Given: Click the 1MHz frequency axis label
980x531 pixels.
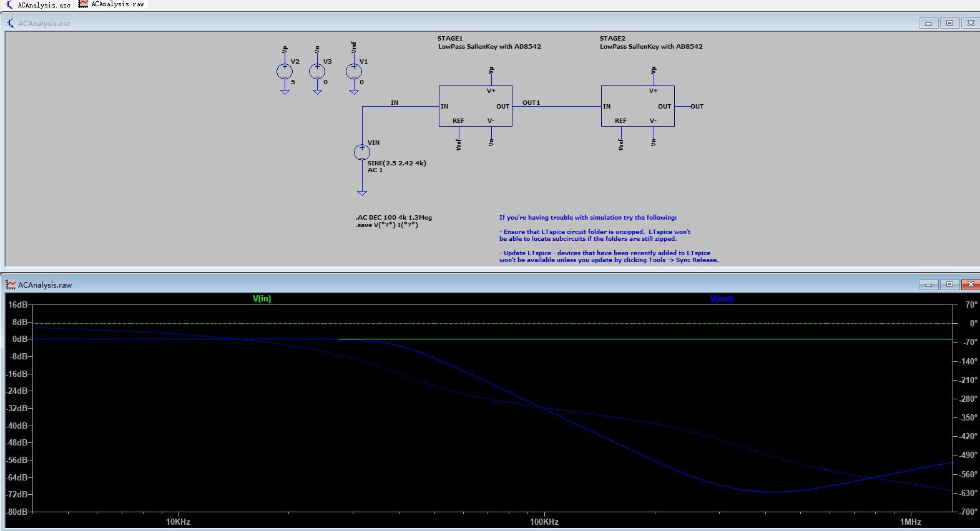Looking at the screenshot, I should point(911,522).
